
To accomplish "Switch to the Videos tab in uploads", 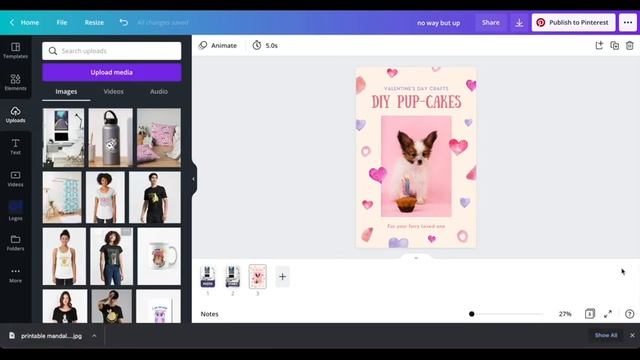I will point(113,91).
